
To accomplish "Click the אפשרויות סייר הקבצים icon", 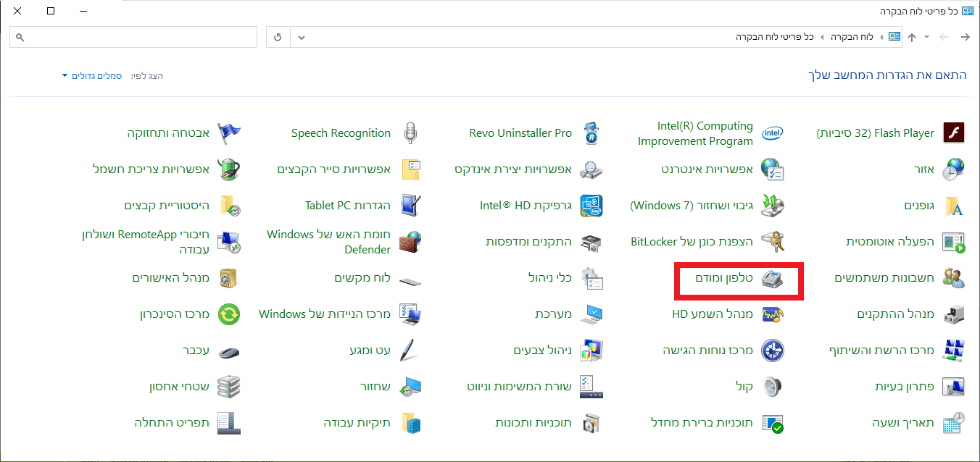I will tap(410, 169).
